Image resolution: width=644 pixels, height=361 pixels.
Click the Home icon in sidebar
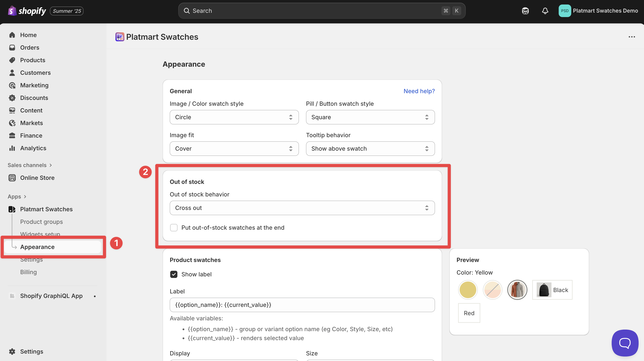coord(12,35)
